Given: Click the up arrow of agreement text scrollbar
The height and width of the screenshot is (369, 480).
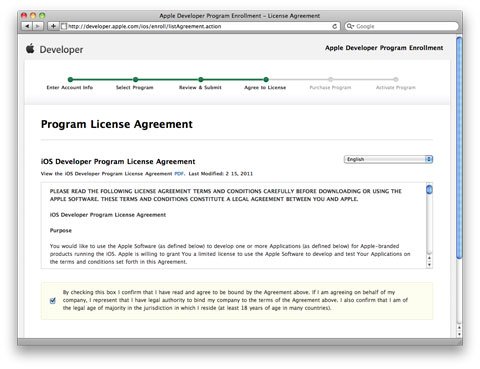Looking at the screenshot, I should [x=429, y=258].
